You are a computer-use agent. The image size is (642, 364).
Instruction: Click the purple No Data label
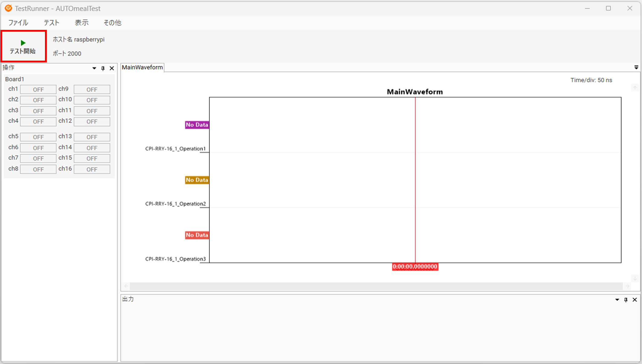tap(197, 125)
